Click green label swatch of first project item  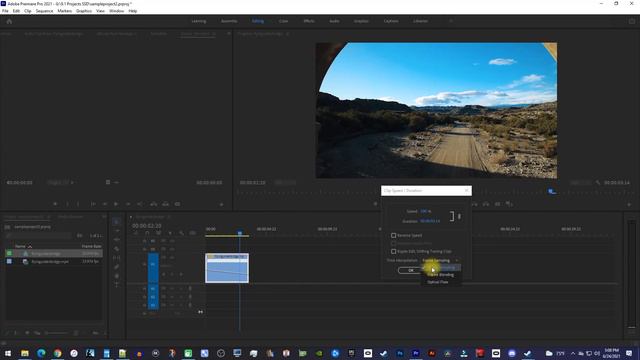point(9,253)
